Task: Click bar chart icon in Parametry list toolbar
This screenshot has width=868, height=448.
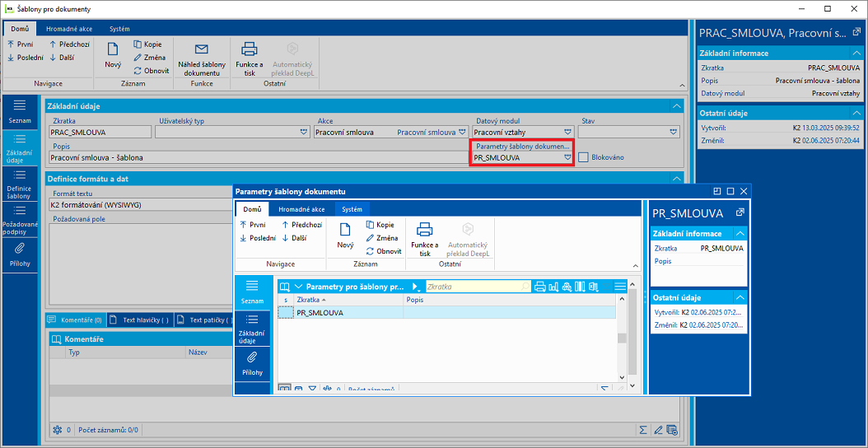Action: pos(553,287)
